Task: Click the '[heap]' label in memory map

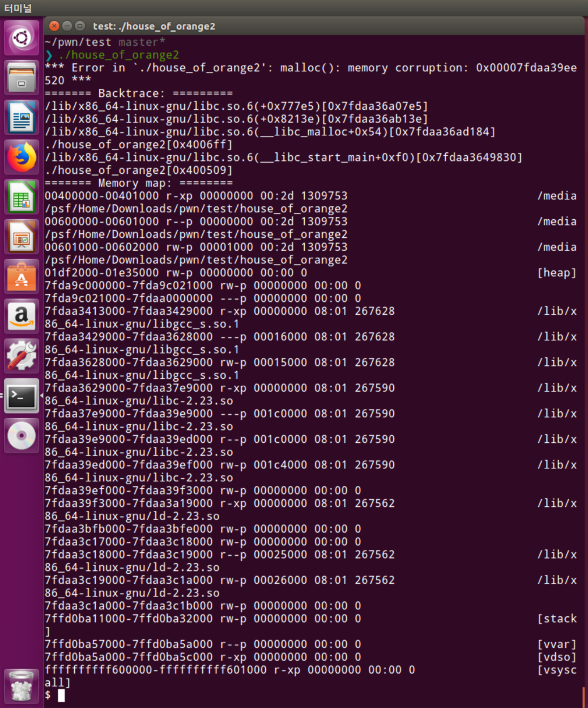Action: point(557,273)
